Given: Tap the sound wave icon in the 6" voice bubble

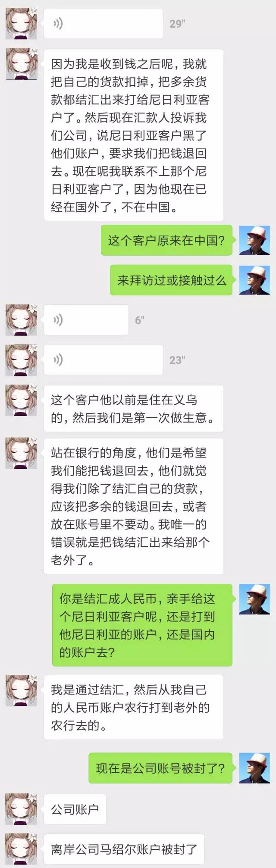Looking at the screenshot, I should point(58,320).
